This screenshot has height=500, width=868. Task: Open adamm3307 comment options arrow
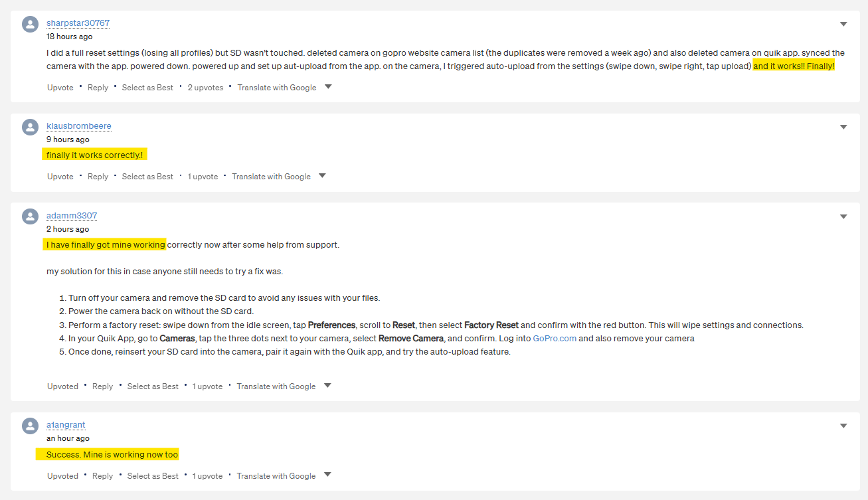(843, 216)
